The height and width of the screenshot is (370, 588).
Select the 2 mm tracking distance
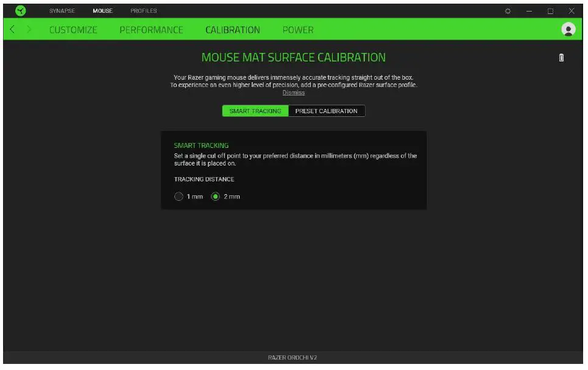[x=215, y=196]
